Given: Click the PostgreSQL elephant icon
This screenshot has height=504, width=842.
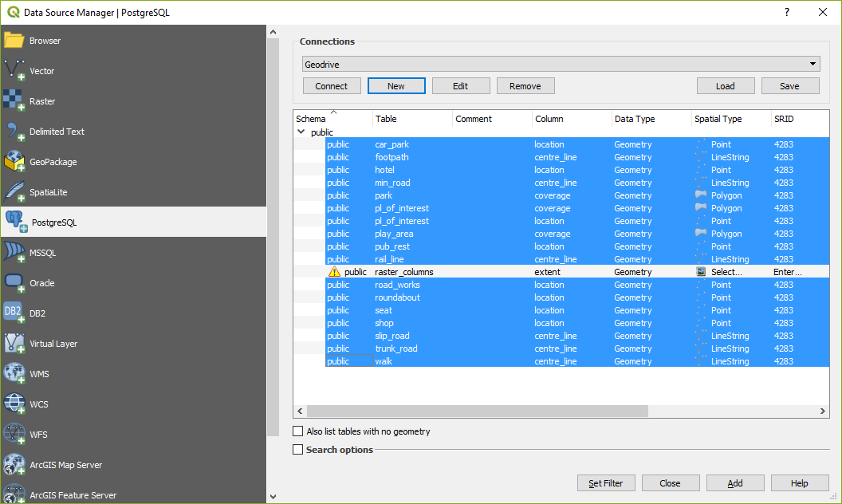Looking at the screenshot, I should 16,222.
